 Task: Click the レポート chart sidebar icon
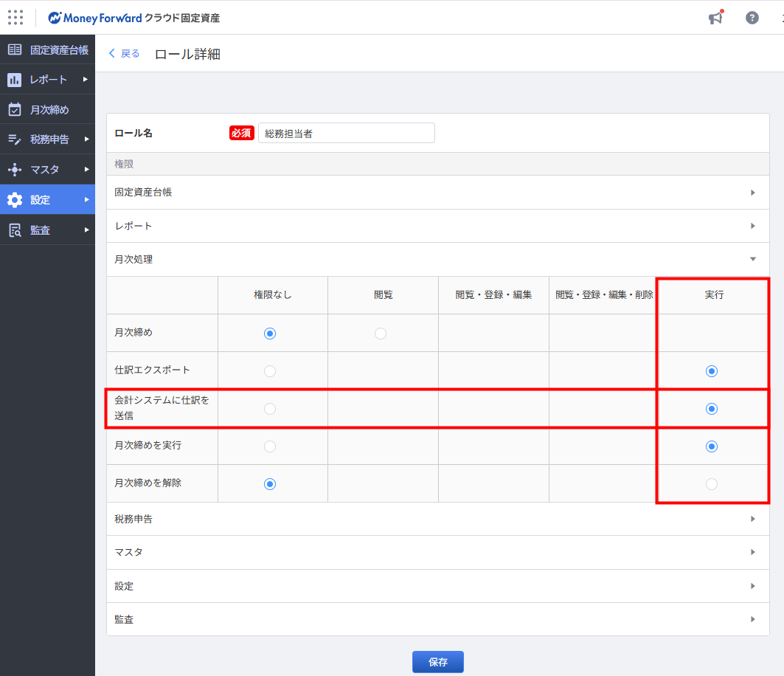(x=15, y=80)
